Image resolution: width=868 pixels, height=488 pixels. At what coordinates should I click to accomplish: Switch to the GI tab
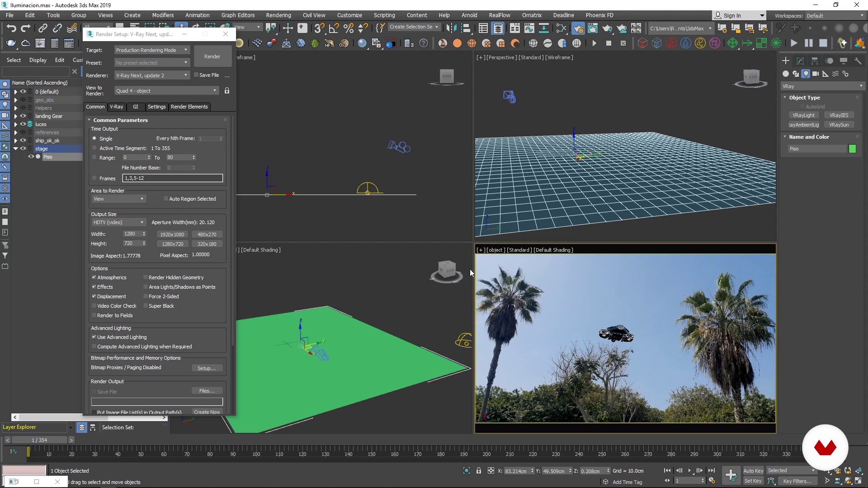click(135, 107)
